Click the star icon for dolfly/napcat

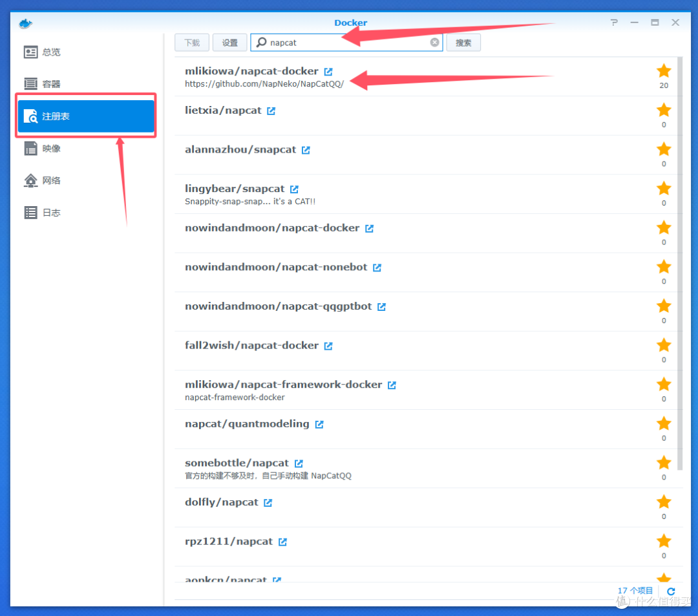(x=664, y=501)
